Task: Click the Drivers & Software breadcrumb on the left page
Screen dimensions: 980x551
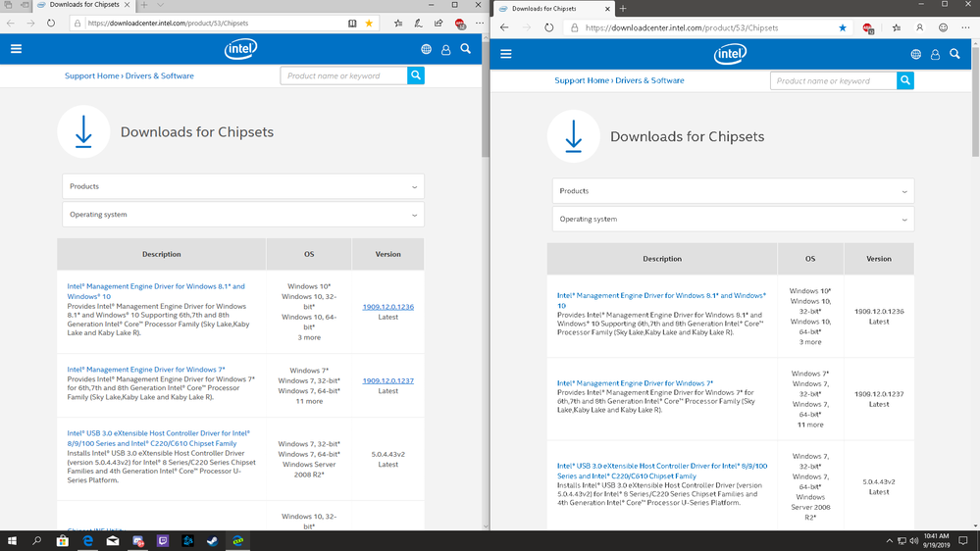Action: pos(159,75)
